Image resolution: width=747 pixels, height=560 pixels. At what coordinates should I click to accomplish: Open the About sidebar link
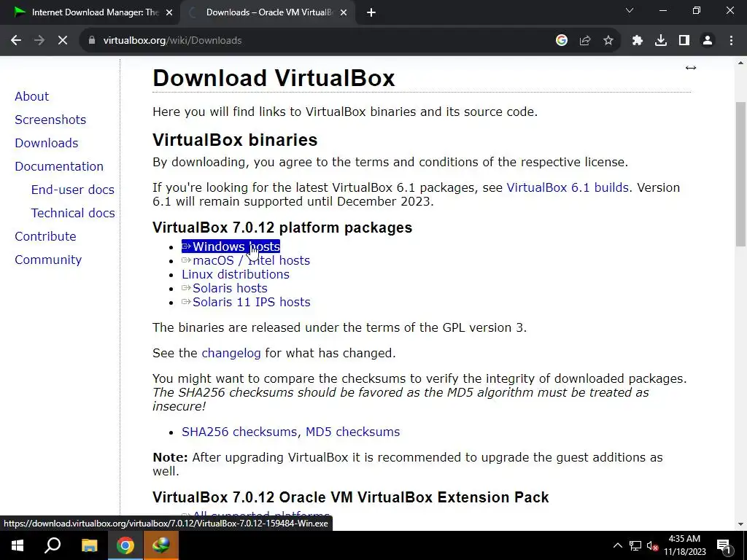pos(31,96)
